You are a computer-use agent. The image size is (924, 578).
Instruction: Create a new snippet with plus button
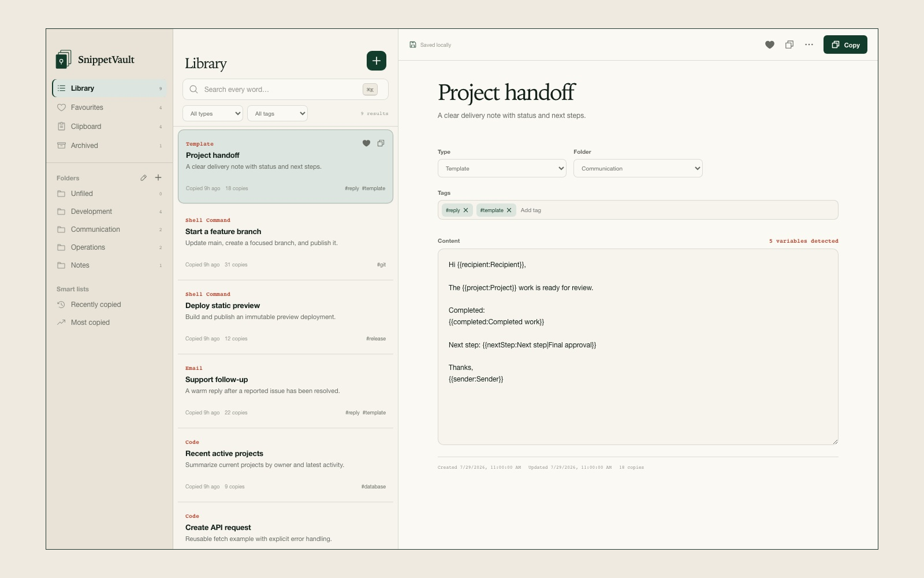pyautogui.click(x=377, y=61)
